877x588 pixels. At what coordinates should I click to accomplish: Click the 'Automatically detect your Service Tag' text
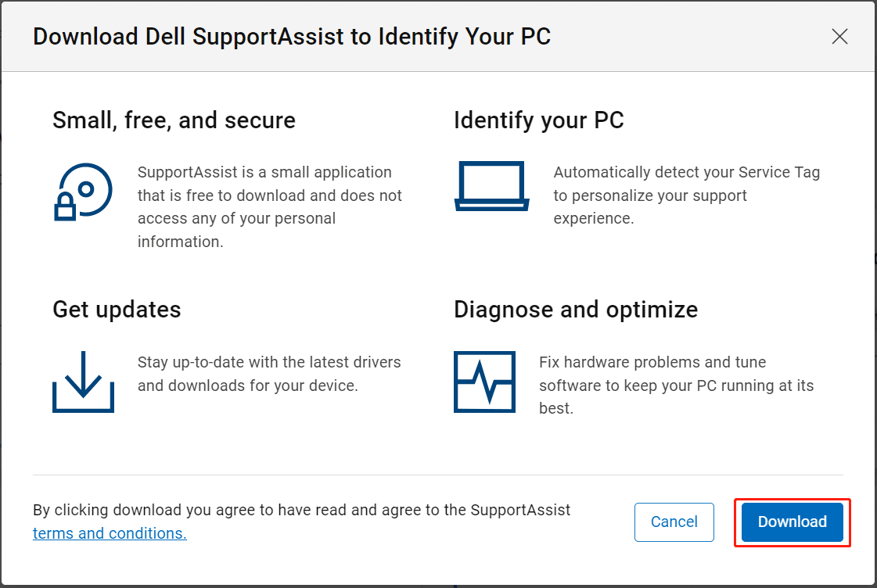685,195
